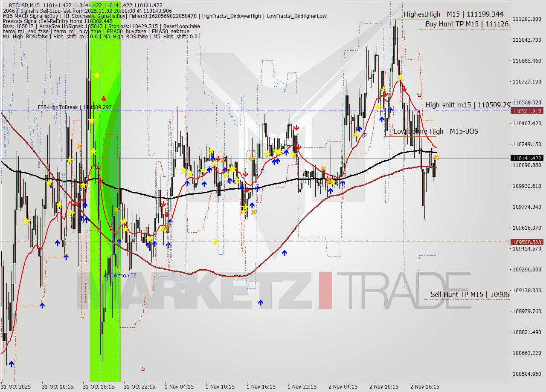Viewport: 546px width, 392px height.
Task: Click the blue correction 38 label
Action: [x=121, y=276]
